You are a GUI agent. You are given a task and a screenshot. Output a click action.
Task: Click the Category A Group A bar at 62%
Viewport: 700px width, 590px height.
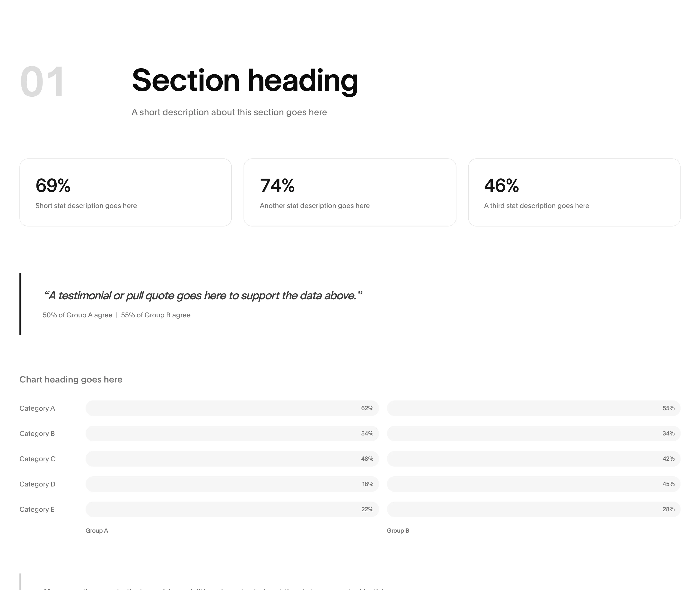(232, 408)
